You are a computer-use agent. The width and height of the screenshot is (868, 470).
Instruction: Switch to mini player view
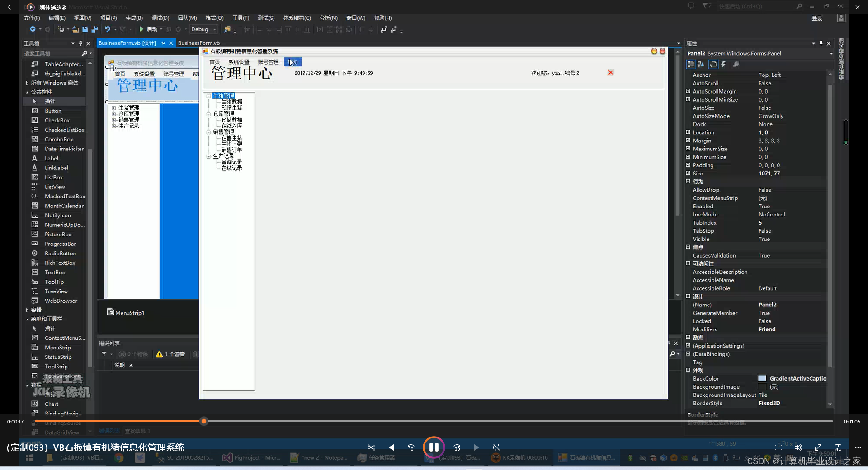click(x=838, y=447)
